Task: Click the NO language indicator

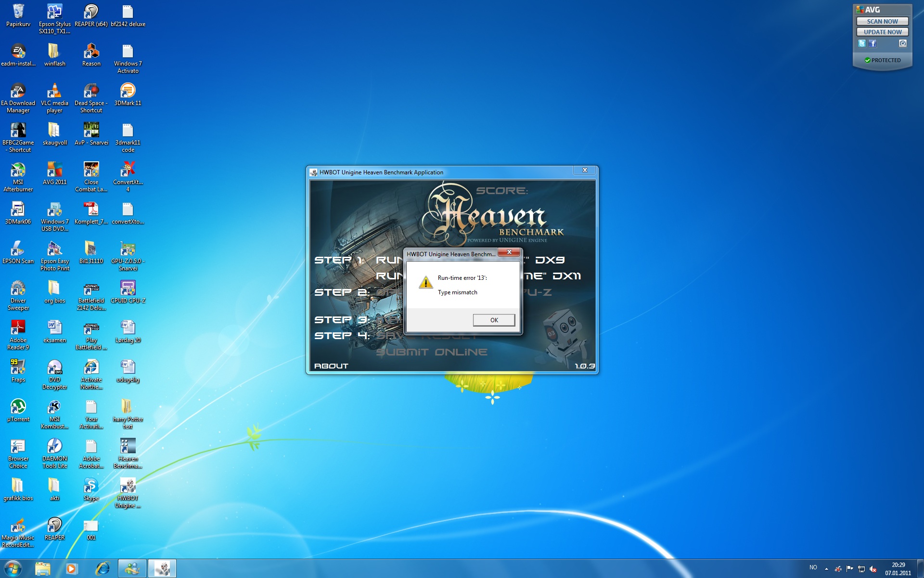Action: click(813, 567)
